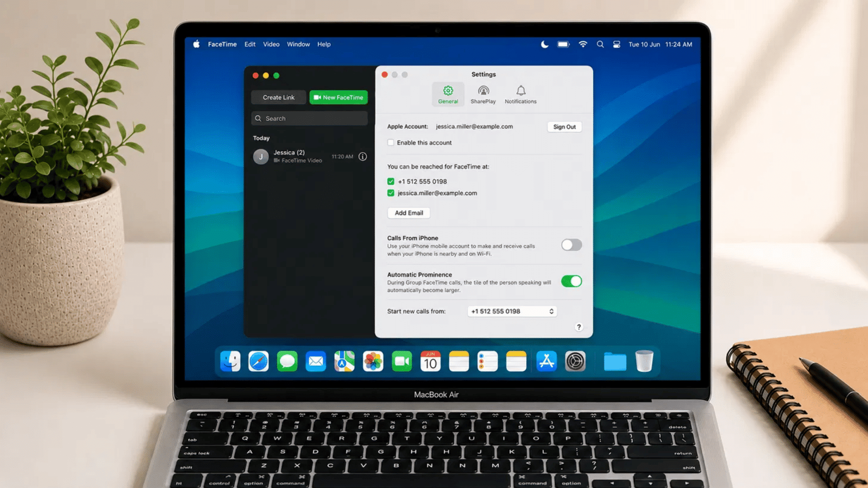Open Reminders from the Dock
Viewport: 868px width, 488px height.
coord(487,361)
